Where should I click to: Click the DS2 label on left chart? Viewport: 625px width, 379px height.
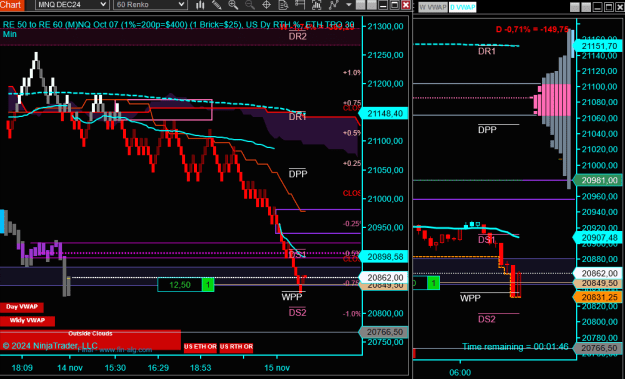point(297,312)
